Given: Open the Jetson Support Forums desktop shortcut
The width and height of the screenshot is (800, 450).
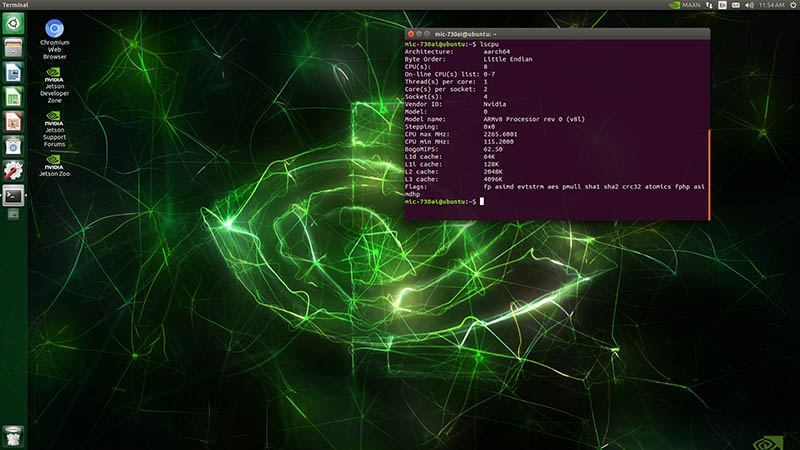Looking at the screenshot, I should (x=54, y=126).
